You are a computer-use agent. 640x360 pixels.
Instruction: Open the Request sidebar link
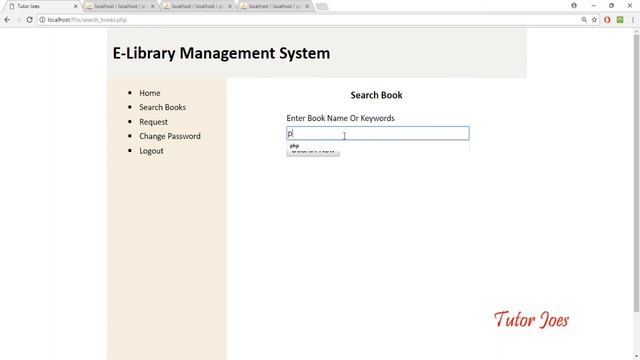[x=153, y=122]
